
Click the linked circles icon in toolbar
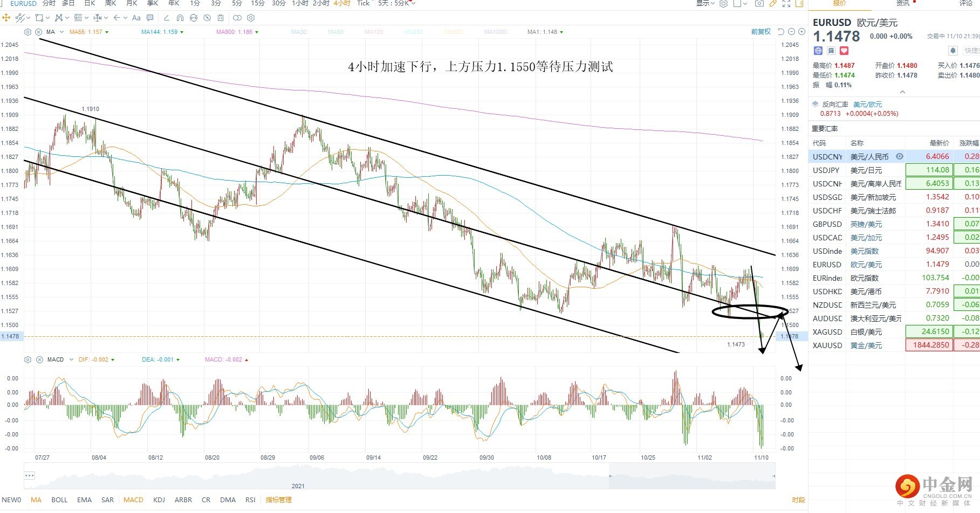[237, 18]
